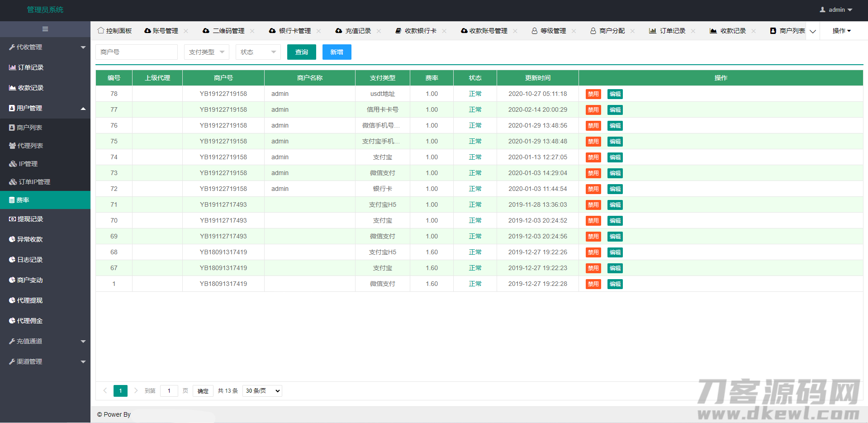Click the 查询 search button

click(302, 52)
